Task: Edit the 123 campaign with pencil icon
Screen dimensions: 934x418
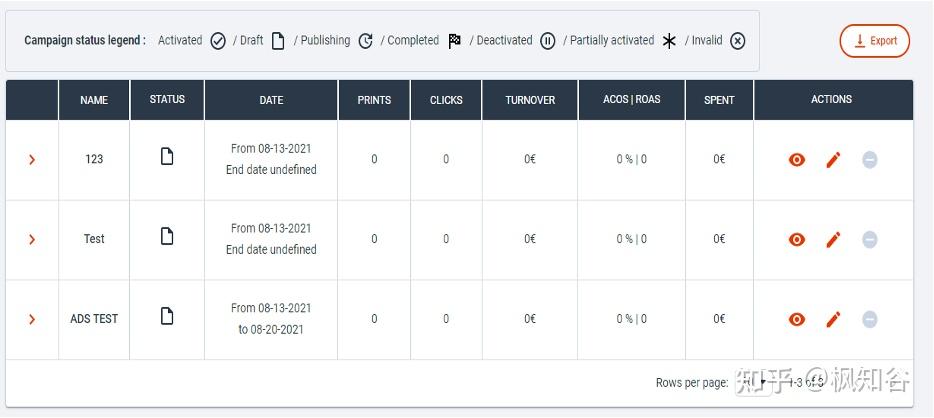Action: 833,160
